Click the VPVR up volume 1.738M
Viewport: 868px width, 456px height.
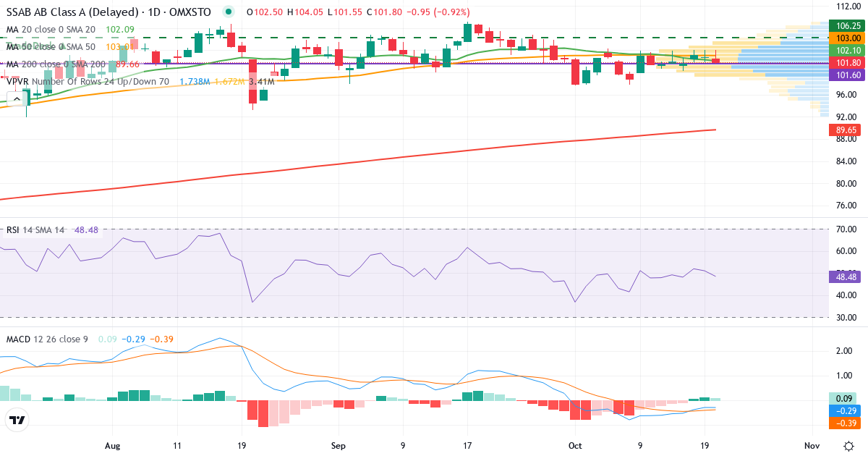pos(195,82)
